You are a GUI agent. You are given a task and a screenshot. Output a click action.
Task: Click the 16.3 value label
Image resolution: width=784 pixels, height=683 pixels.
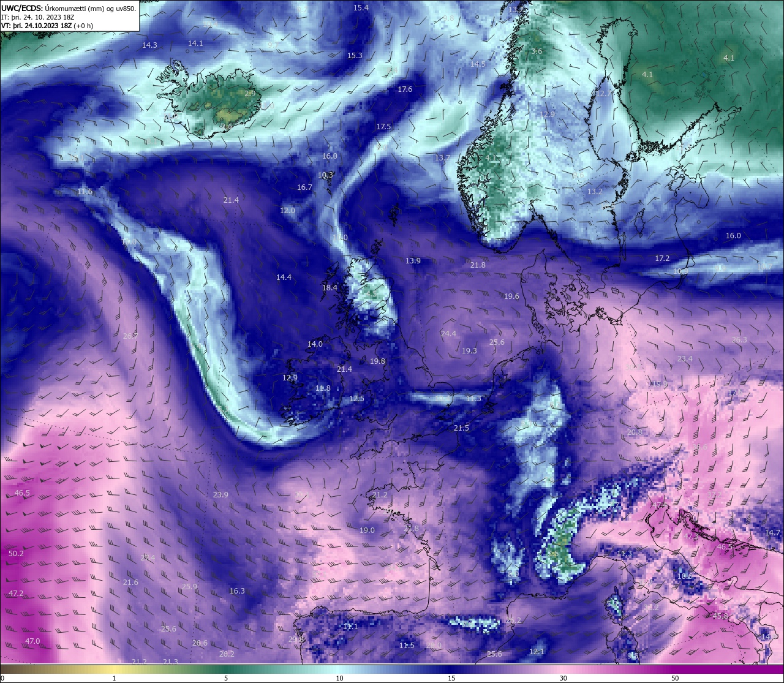coord(237,591)
